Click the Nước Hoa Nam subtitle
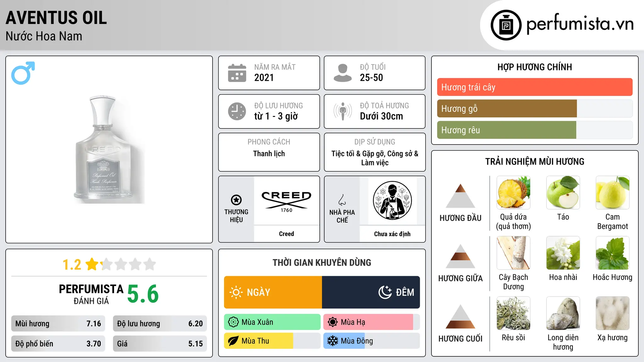This screenshot has width=644, height=362. 44,36
